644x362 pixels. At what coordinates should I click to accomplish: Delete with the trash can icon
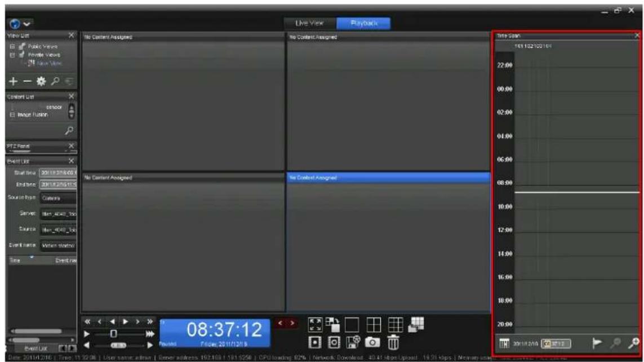pyautogui.click(x=393, y=342)
